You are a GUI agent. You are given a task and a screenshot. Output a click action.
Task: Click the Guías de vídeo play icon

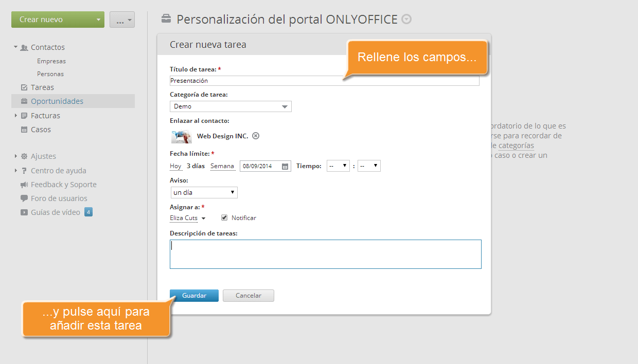coord(24,212)
